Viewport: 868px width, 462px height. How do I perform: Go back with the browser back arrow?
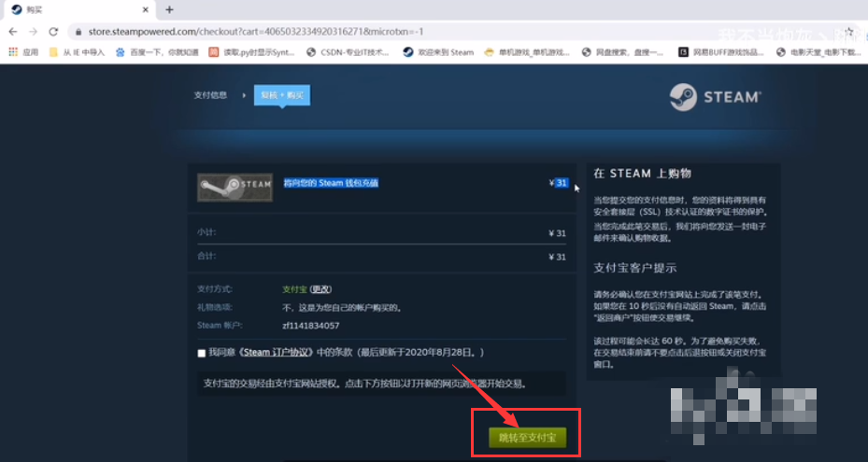tap(13, 32)
